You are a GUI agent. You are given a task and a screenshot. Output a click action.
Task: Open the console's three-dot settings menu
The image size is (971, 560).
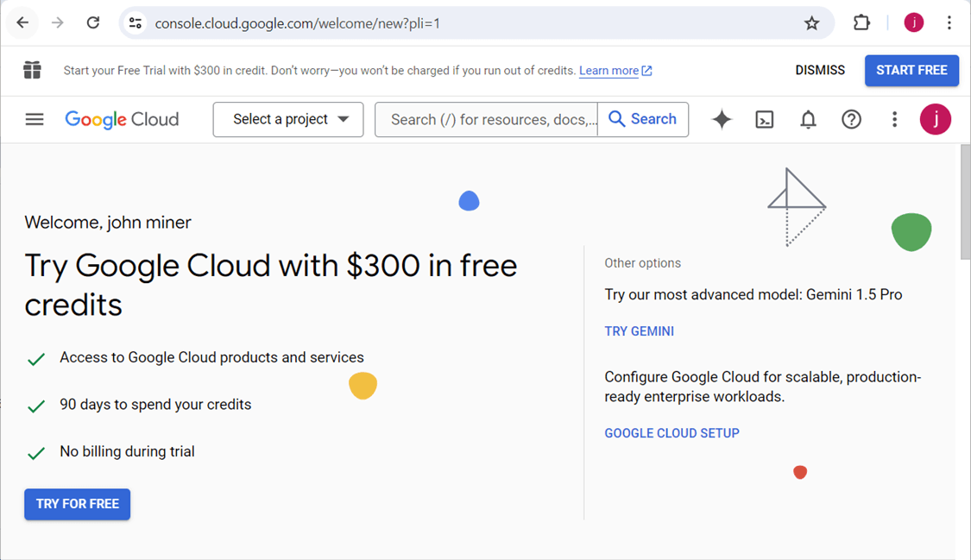(894, 120)
